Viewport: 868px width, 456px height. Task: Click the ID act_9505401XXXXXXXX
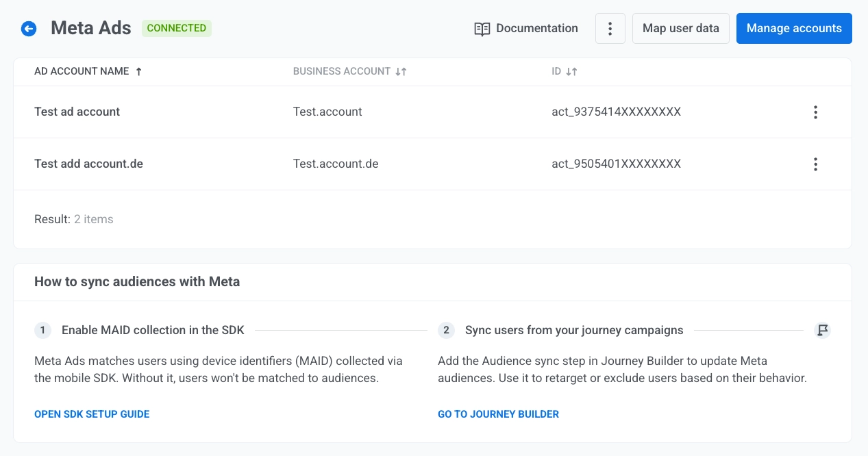pyautogui.click(x=616, y=164)
